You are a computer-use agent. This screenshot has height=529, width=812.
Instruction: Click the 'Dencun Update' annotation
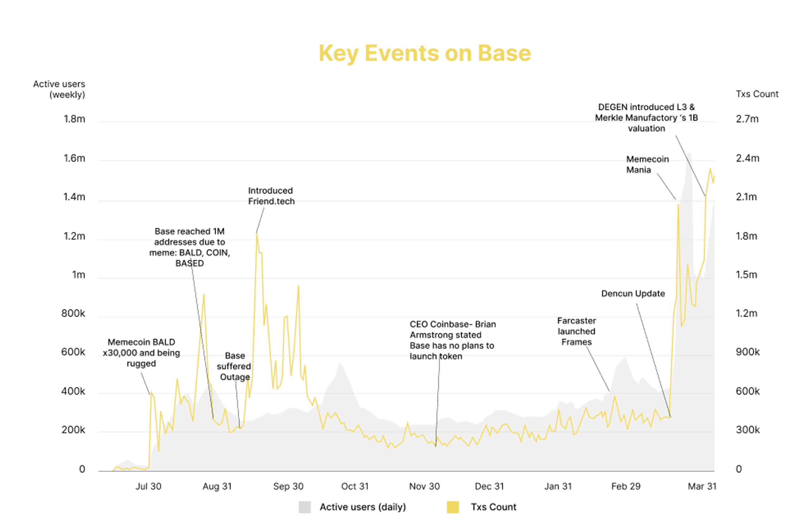coord(632,293)
